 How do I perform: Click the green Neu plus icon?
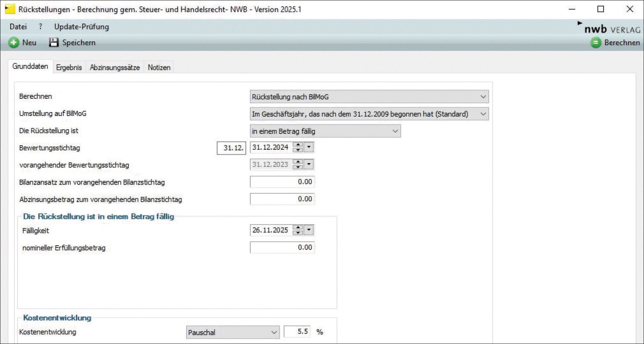click(13, 43)
